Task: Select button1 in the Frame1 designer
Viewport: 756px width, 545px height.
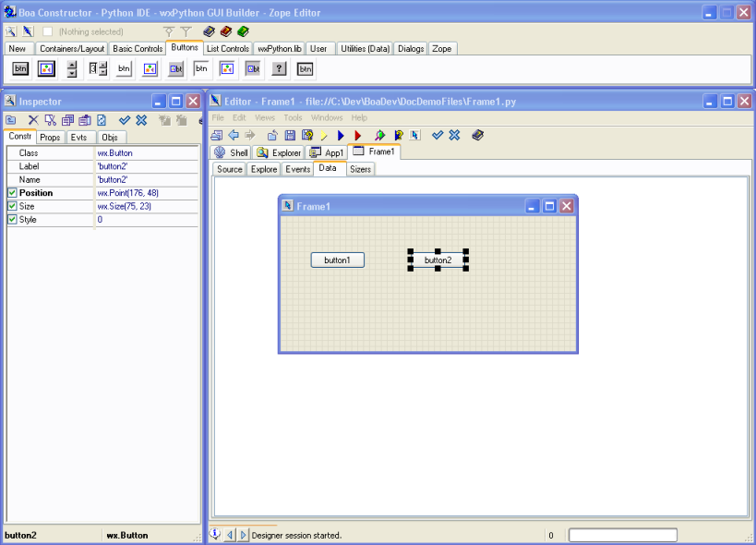Action: click(x=337, y=260)
